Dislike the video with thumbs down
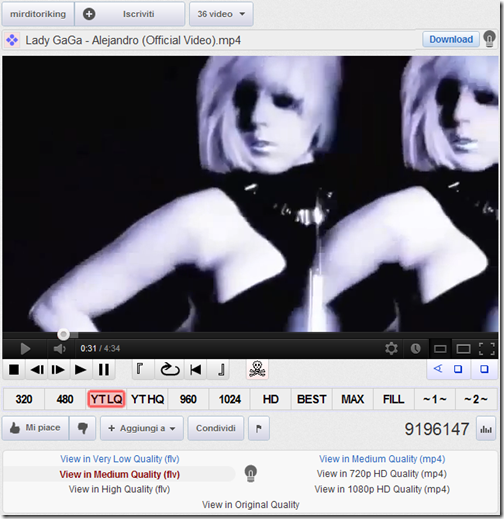Viewport: 504px width, 519px height. [x=83, y=428]
